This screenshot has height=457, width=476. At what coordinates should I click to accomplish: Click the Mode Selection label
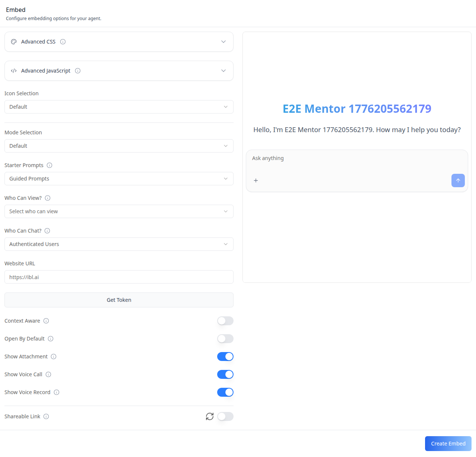[x=23, y=132]
